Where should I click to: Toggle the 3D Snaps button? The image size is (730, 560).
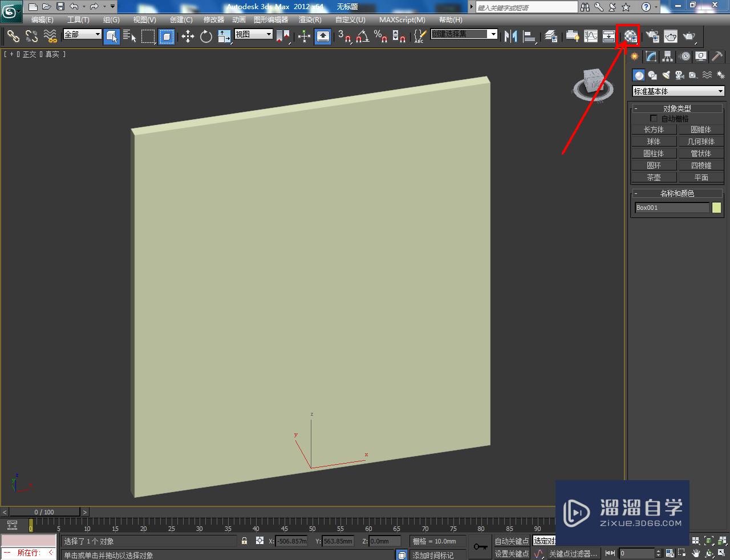tap(344, 36)
